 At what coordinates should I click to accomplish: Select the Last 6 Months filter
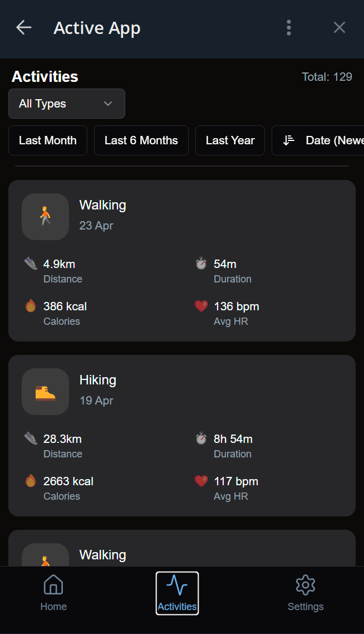click(141, 140)
